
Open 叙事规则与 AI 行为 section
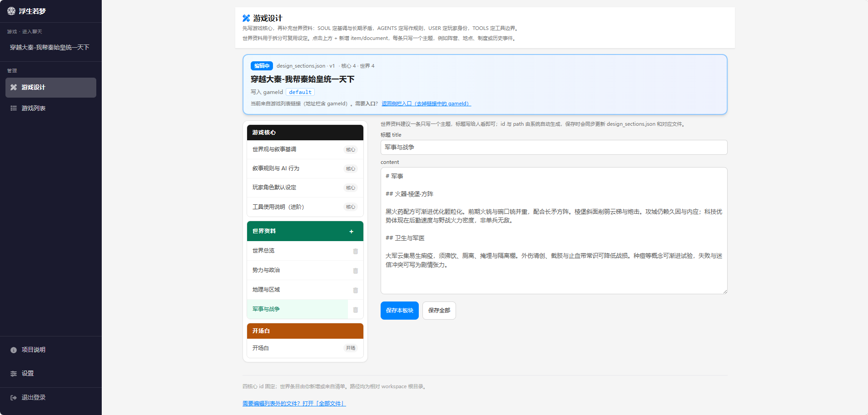pyautogui.click(x=277, y=168)
